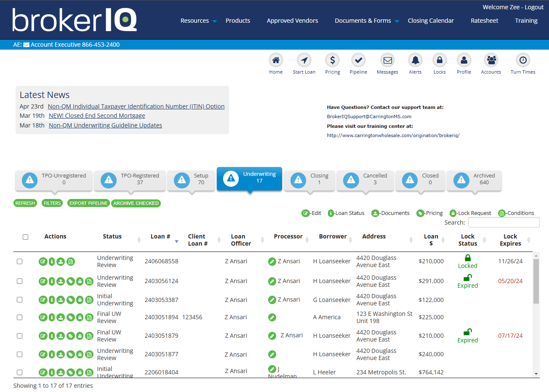
Task: Check the box for loan 2403051877
Action: click(x=19, y=354)
